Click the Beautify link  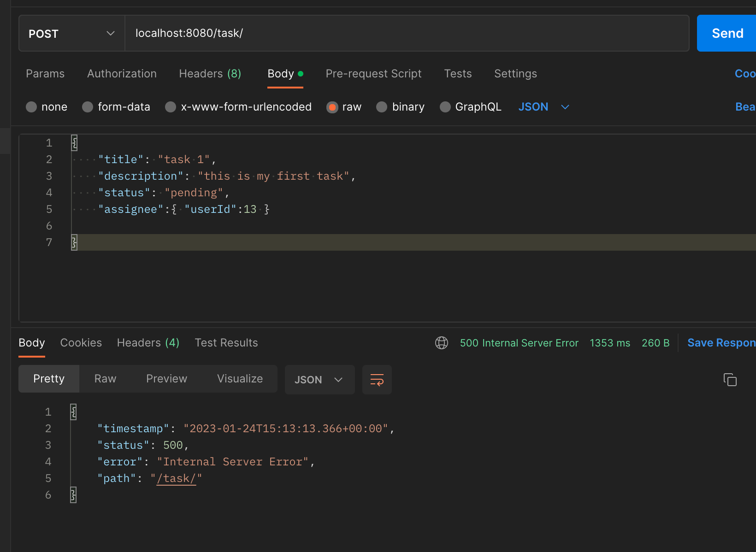tap(745, 107)
